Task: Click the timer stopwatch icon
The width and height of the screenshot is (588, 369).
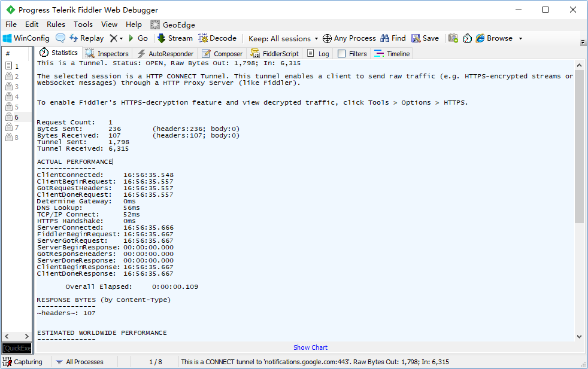Action: 467,38
